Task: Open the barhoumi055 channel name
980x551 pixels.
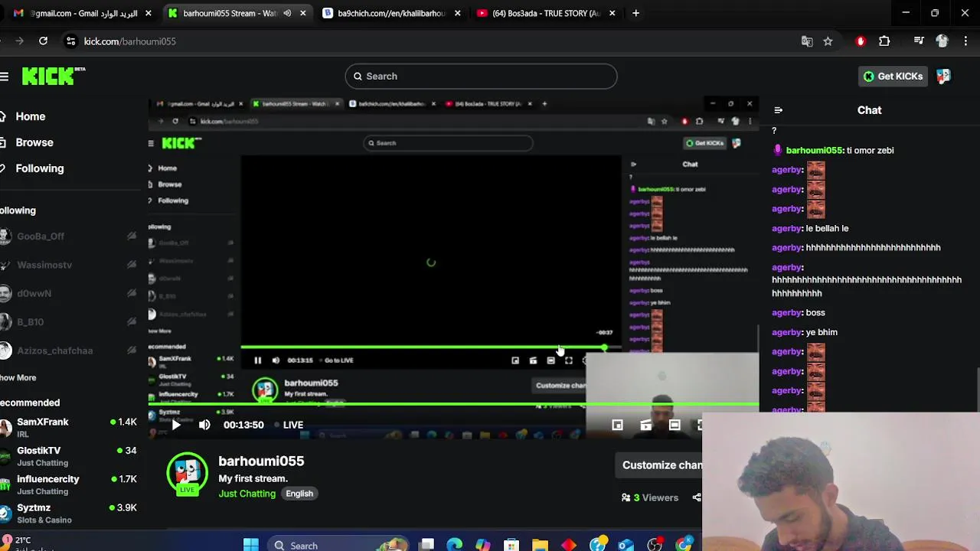Action: click(x=261, y=461)
